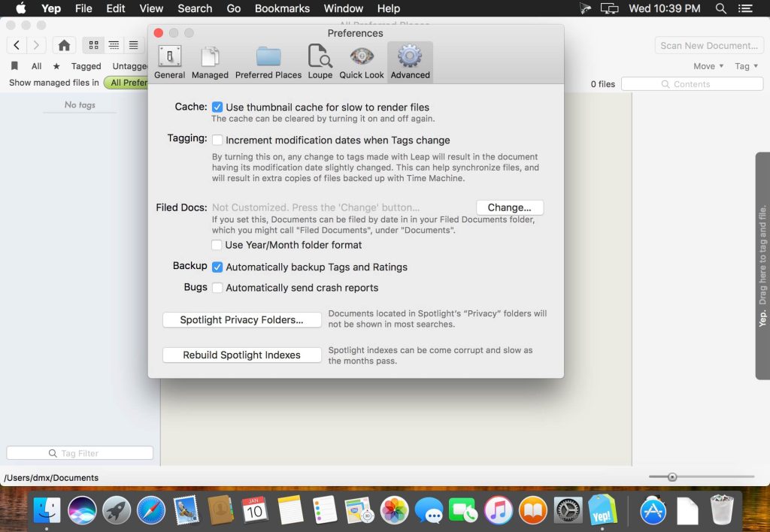Open the All Preferred Places selector
Image resolution: width=770 pixels, height=532 pixels.
pos(126,83)
